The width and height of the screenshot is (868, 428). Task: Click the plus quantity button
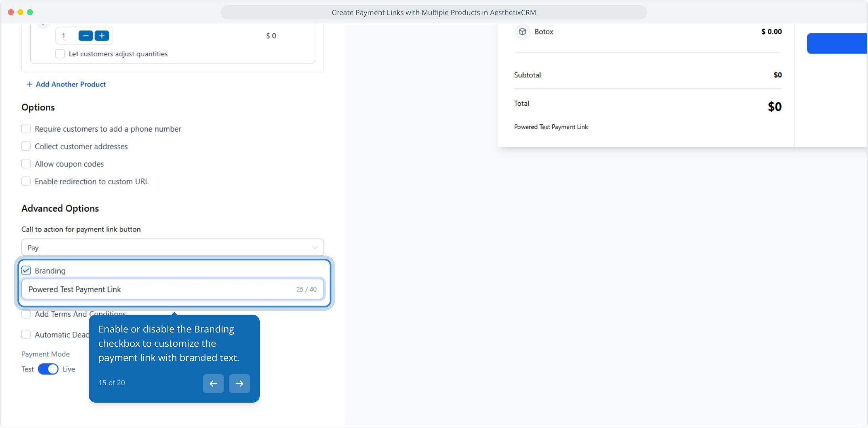(x=102, y=36)
